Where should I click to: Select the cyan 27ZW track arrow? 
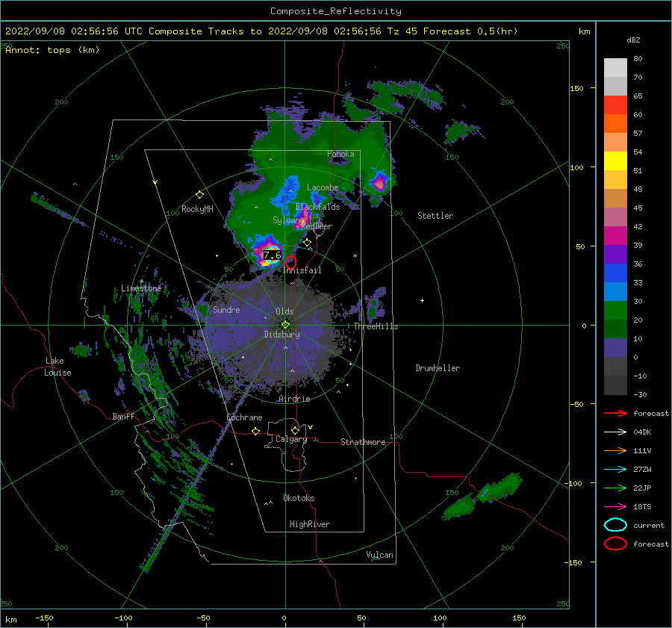[615, 470]
